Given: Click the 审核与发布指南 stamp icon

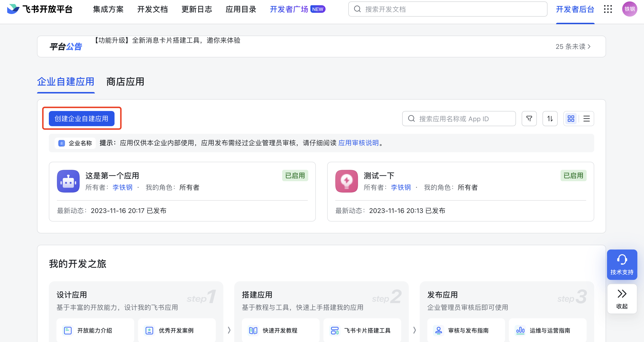Looking at the screenshot, I should coord(438,331).
